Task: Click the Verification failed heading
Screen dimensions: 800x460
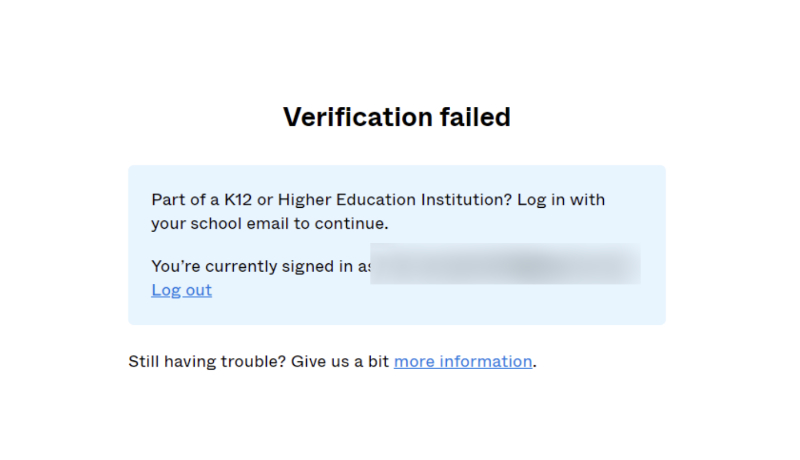Action: [397, 117]
